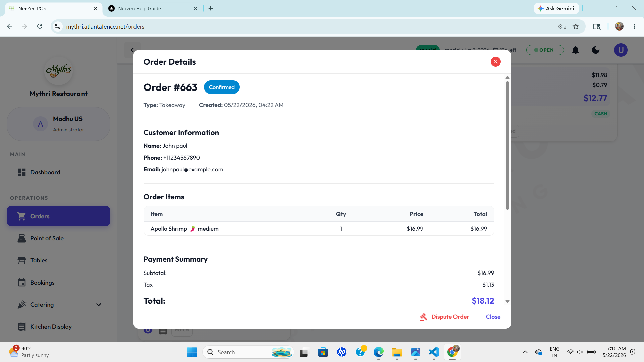The image size is (644, 362).
Task: Open weather widget 40°C Partly sunny
Action: point(29,352)
